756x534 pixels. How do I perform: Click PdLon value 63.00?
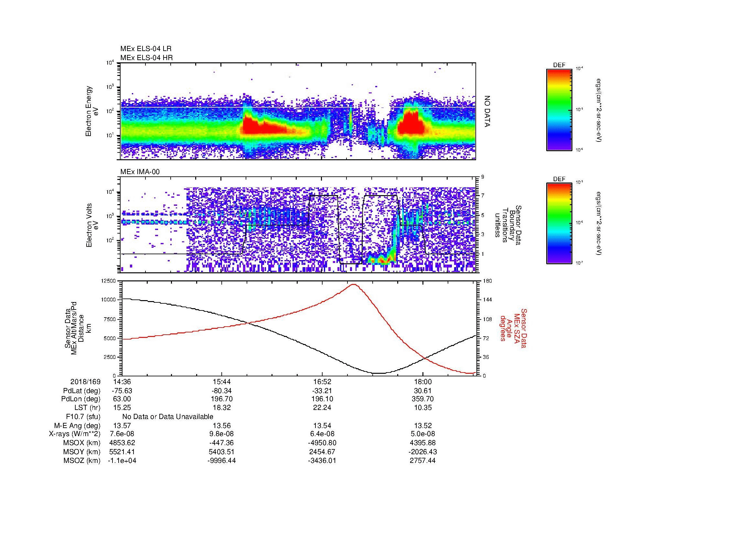(122, 399)
